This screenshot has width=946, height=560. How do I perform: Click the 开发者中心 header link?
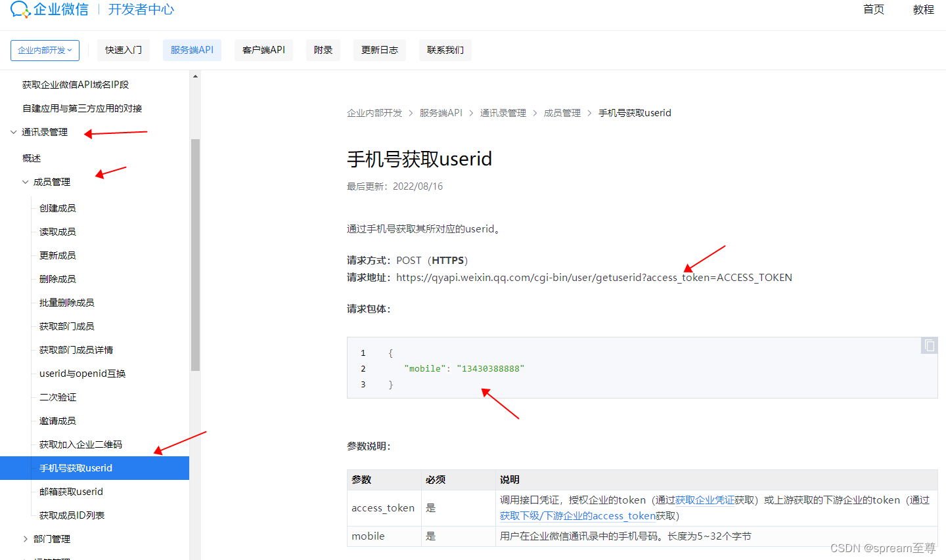point(141,9)
